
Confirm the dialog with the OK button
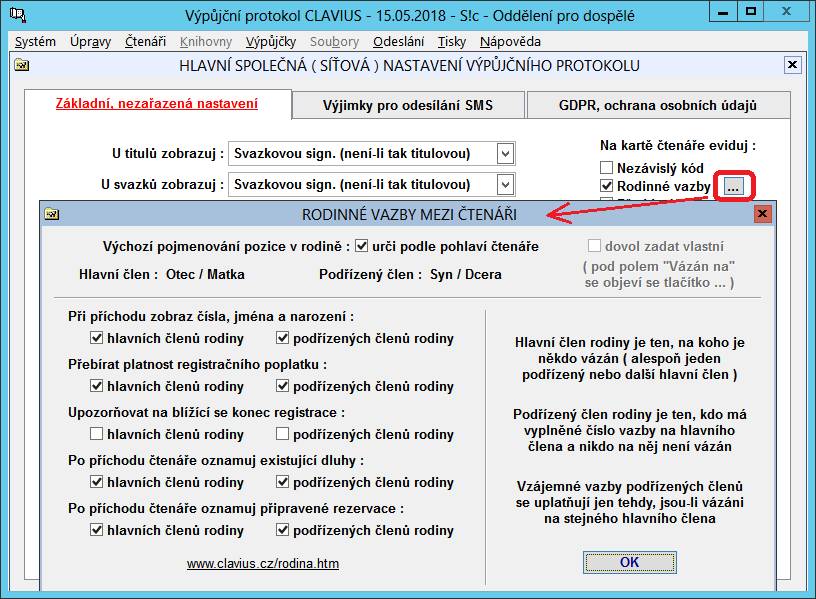[x=630, y=562]
